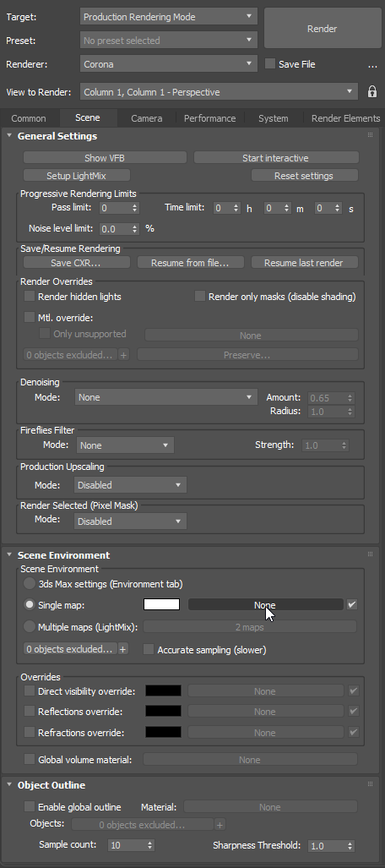The image size is (385, 868).
Task: Open the Production Upscaling Mode dropdown
Action: (130, 485)
